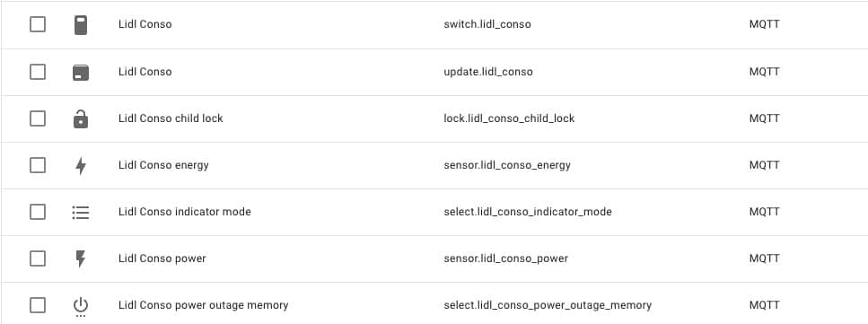Open the sensor.lidl_conso_energy entity ID

coord(507,165)
